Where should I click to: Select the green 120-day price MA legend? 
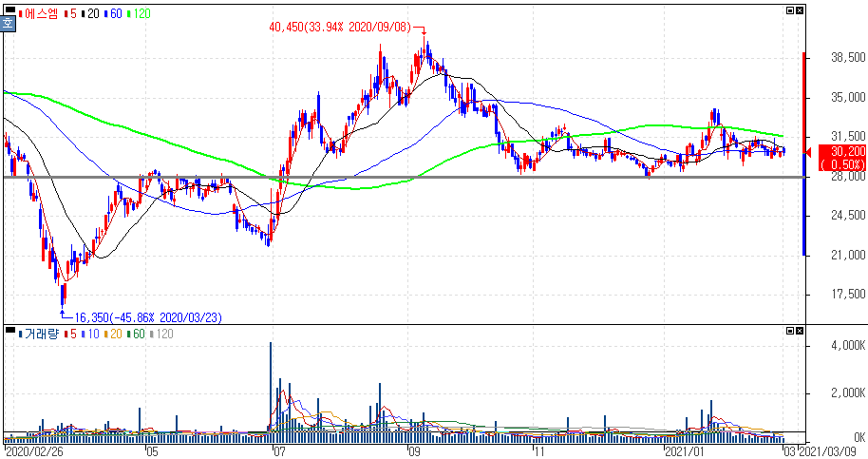[139, 14]
